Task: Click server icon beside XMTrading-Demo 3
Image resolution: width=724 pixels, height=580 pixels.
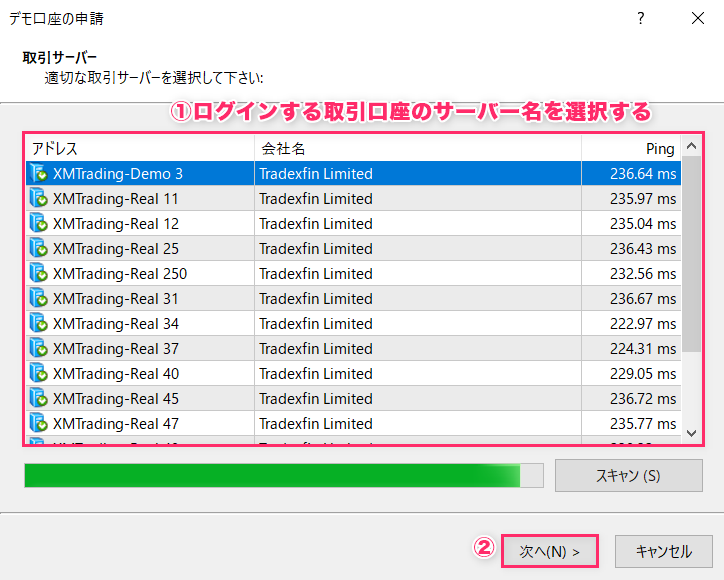Action: 38,173
